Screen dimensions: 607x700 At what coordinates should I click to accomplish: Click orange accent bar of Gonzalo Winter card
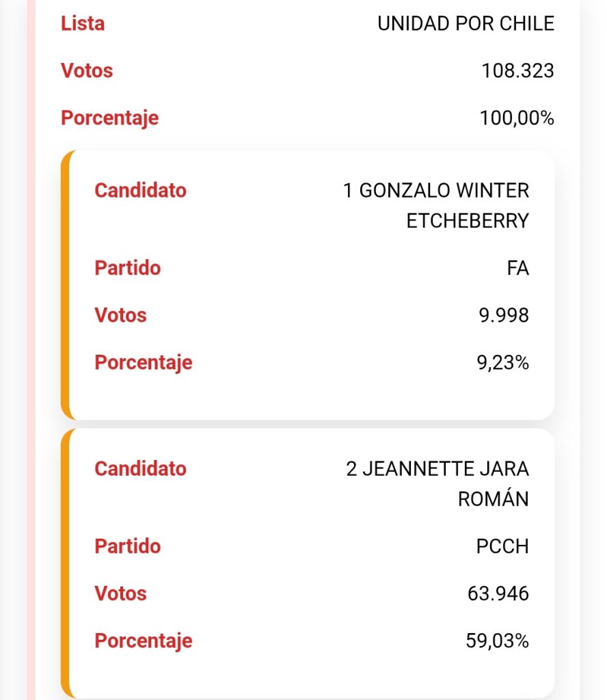click(66, 284)
